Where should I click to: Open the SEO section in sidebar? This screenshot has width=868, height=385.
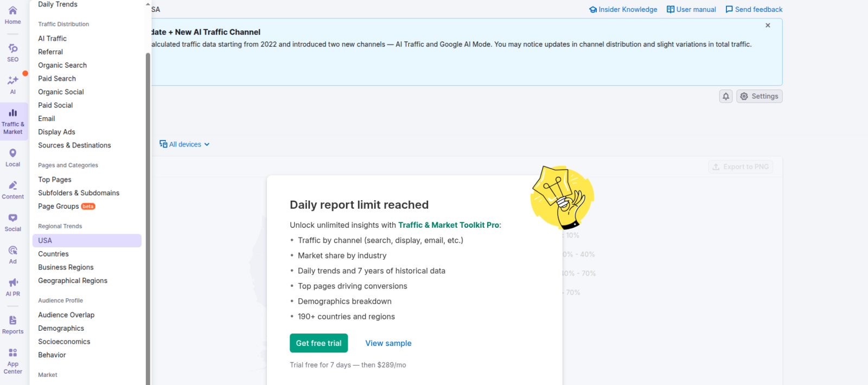[x=13, y=53]
